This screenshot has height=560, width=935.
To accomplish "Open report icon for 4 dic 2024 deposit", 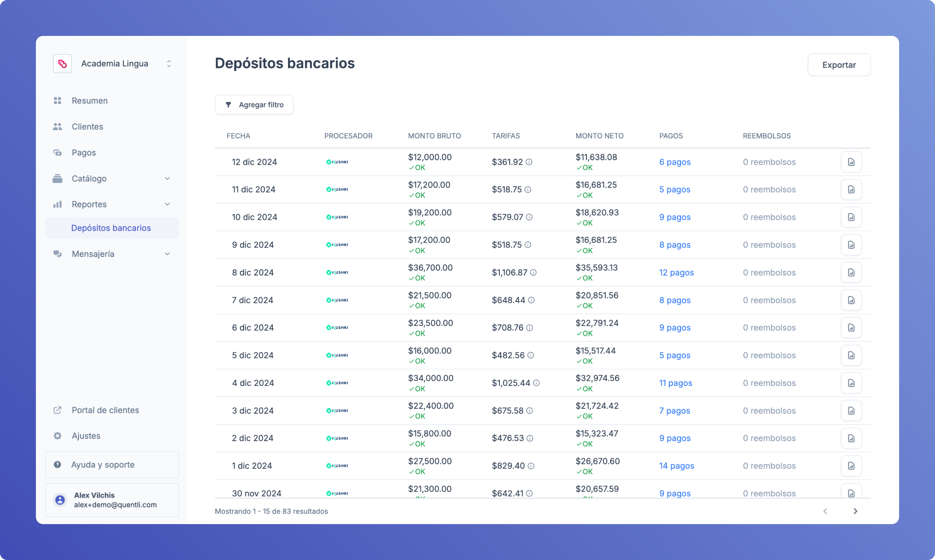I will [851, 383].
